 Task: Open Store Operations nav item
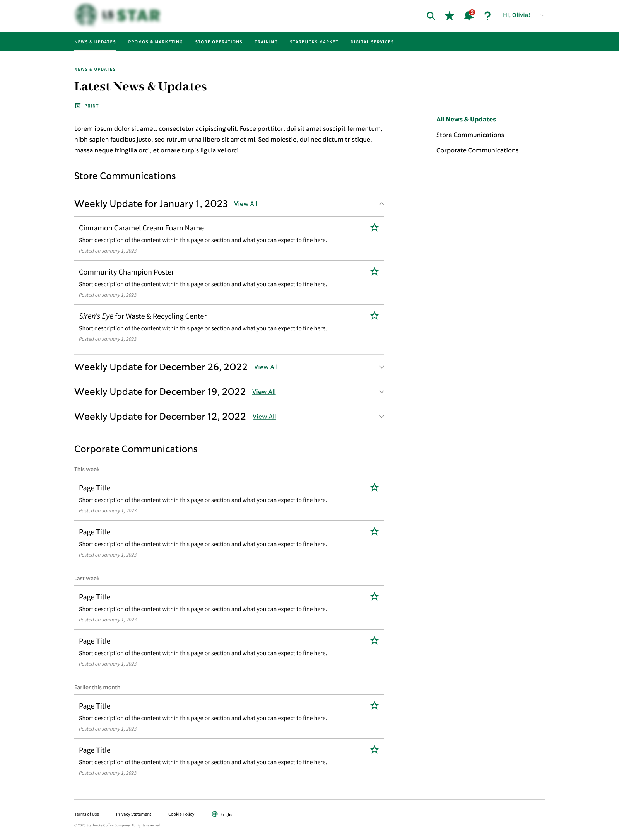coord(219,42)
